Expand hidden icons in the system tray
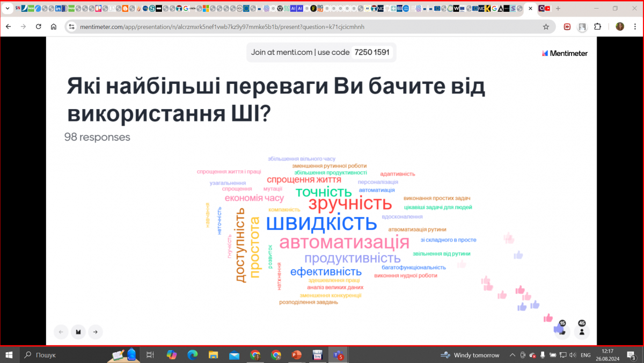The width and height of the screenshot is (644, 363). point(511,355)
